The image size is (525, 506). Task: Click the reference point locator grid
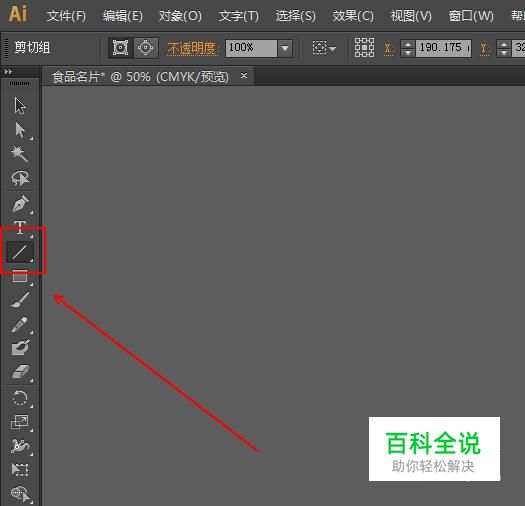pos(364,48)
